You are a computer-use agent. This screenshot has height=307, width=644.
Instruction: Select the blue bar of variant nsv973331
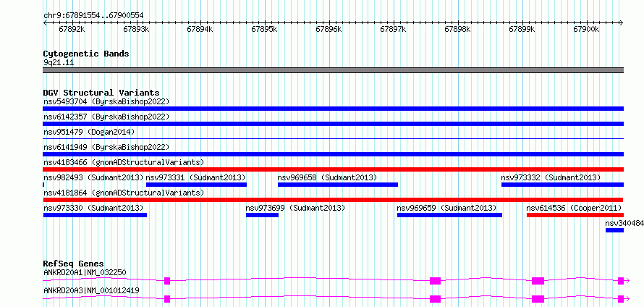(x=196, y=185)
